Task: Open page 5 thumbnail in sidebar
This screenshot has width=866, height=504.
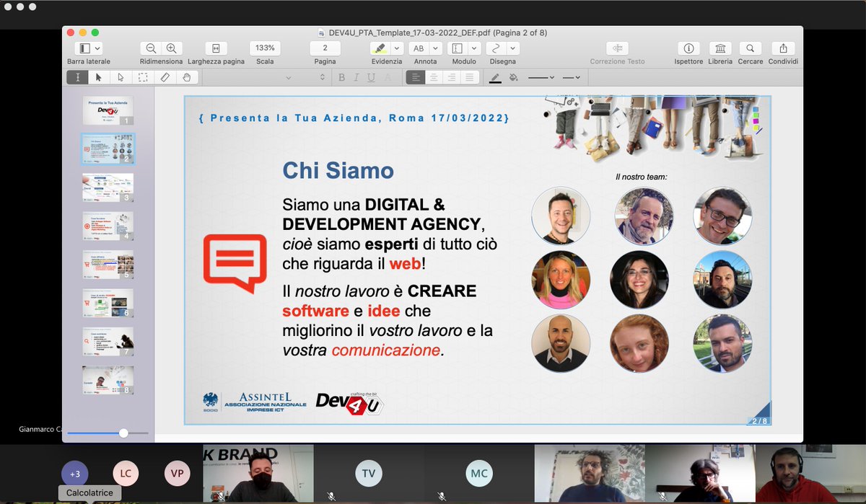Action: point(108,265)
